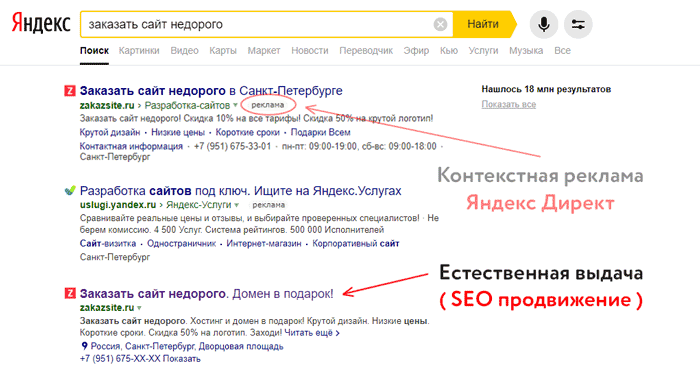The height and width of the screenshot is (386, 700).
Task: Click the Яндекс-Услуги breadcrumb link
Action: [x=199, y=205]
